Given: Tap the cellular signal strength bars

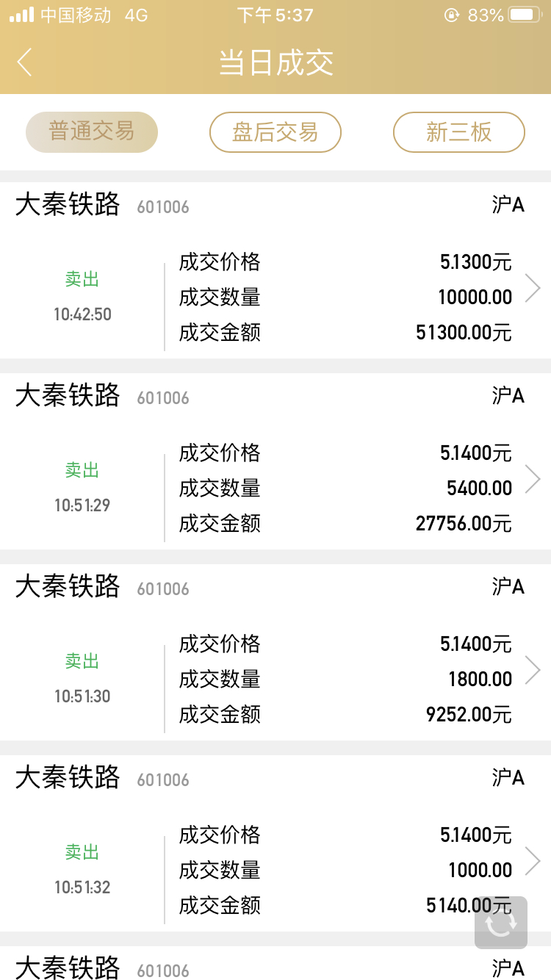Looking at the screenshot, I should point(21,15).
